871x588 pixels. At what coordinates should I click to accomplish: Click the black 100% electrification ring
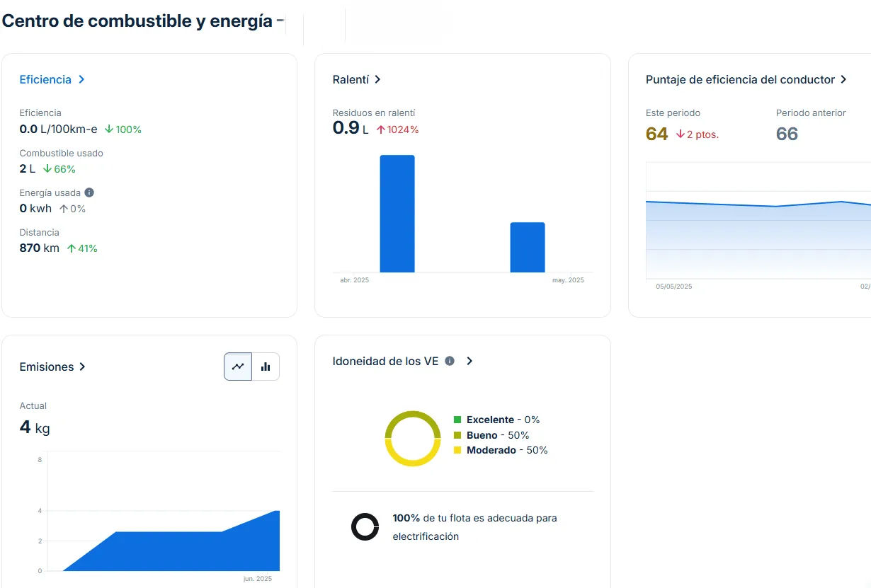click(x=365, y=527)
